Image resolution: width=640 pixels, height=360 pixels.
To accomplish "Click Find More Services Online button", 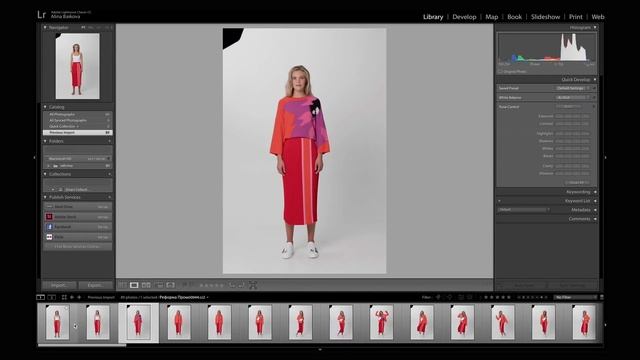I will (x=78, y=247).
